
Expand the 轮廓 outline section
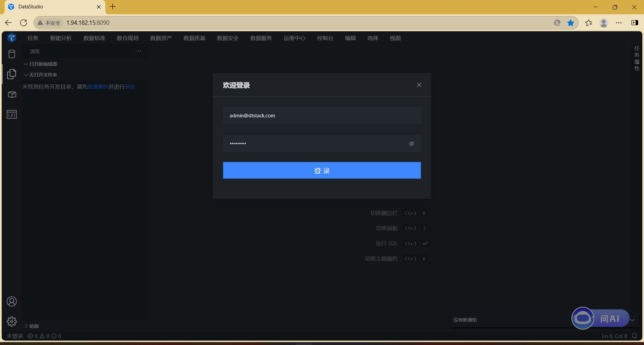[x=32, y=326]
